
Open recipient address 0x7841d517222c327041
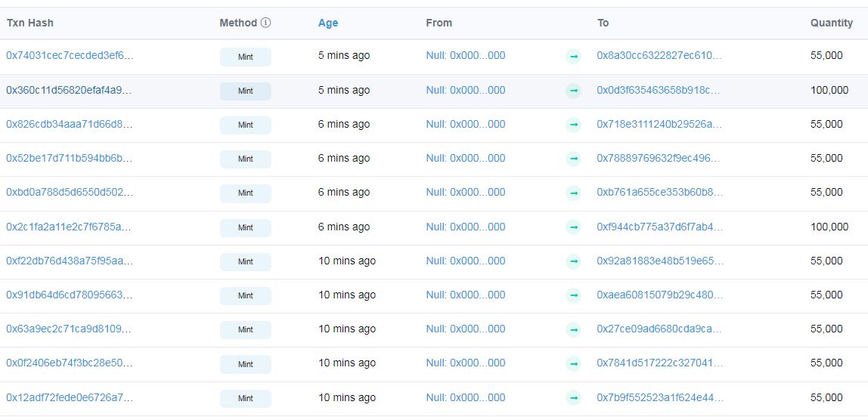click(660, 363)
